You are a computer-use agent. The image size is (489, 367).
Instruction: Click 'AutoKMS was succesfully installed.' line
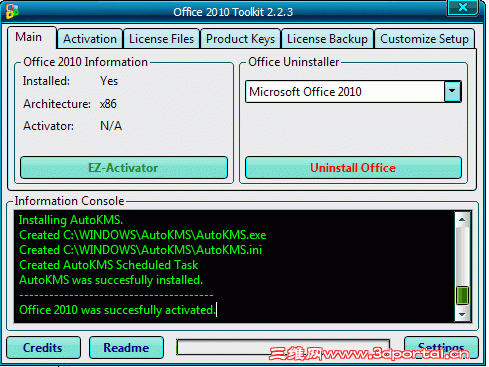tap(111, 280)
